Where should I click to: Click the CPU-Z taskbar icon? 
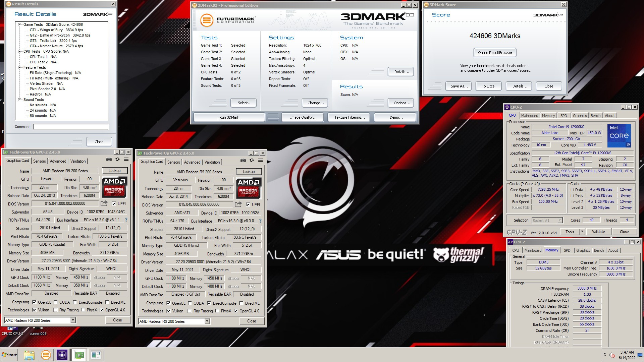pyautogui.click(x=62, y=355)
